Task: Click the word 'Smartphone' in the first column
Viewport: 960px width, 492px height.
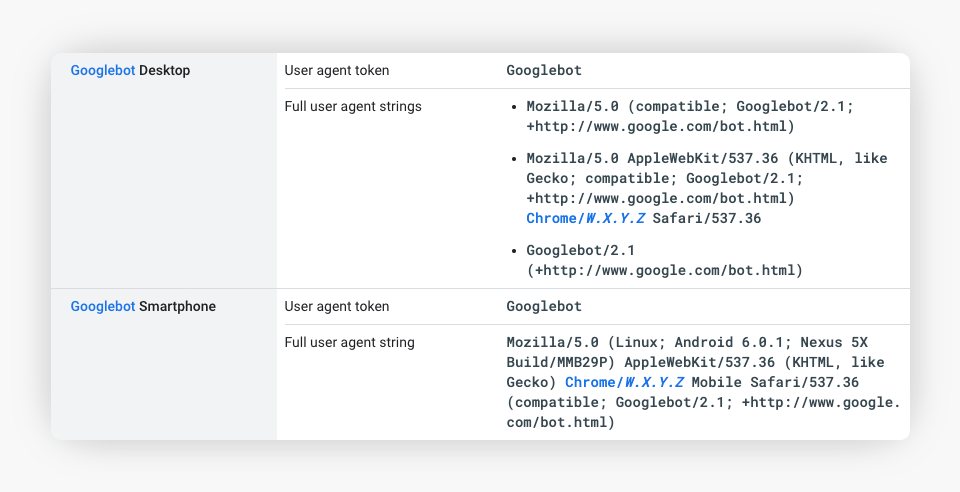Action: click(x=177, y=307)
